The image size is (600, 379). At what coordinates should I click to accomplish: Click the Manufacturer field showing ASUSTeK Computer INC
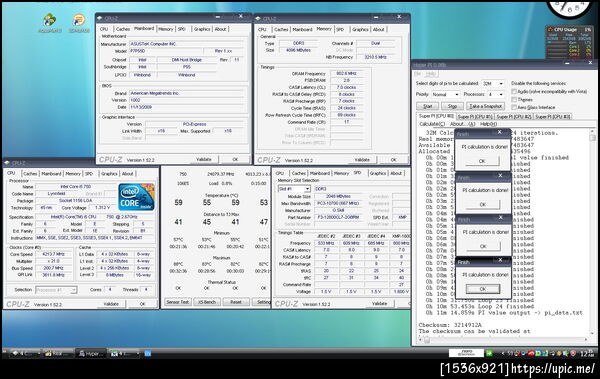point(187,44)
